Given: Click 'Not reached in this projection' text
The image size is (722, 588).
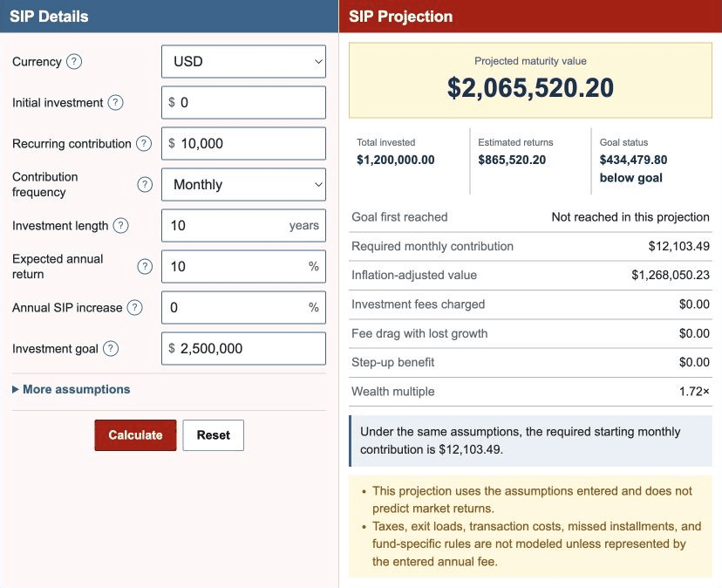Looking at the screenshot, I should 630,217.
